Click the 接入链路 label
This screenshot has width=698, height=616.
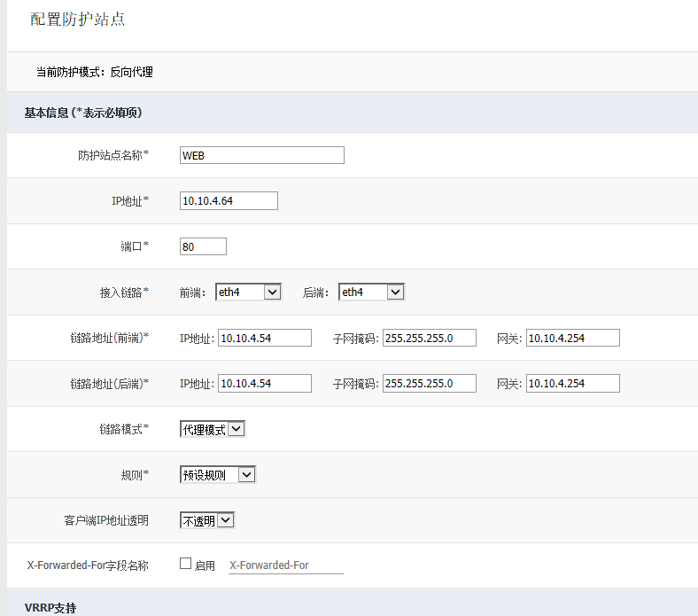click(124, 292)
